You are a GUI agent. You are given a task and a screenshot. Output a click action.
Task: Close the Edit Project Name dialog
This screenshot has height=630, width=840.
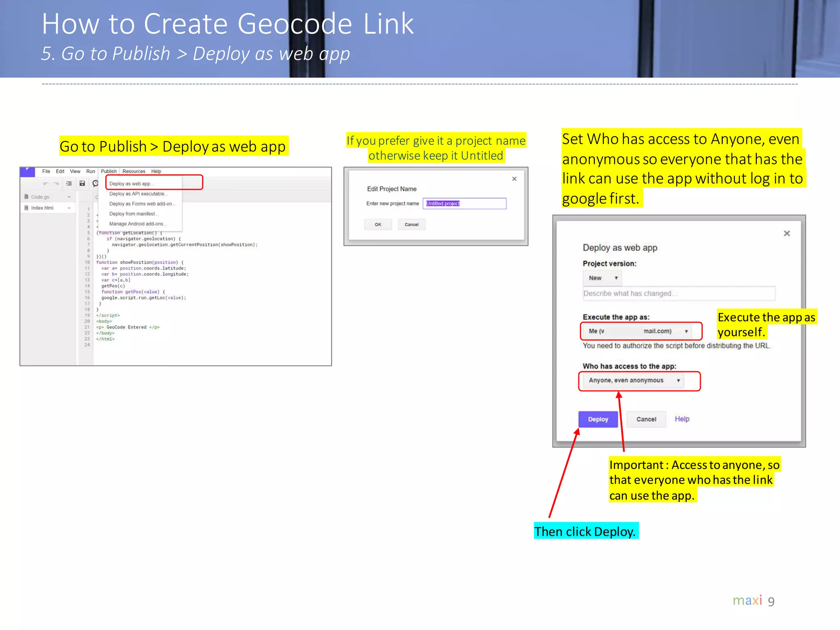coord(514,179)
